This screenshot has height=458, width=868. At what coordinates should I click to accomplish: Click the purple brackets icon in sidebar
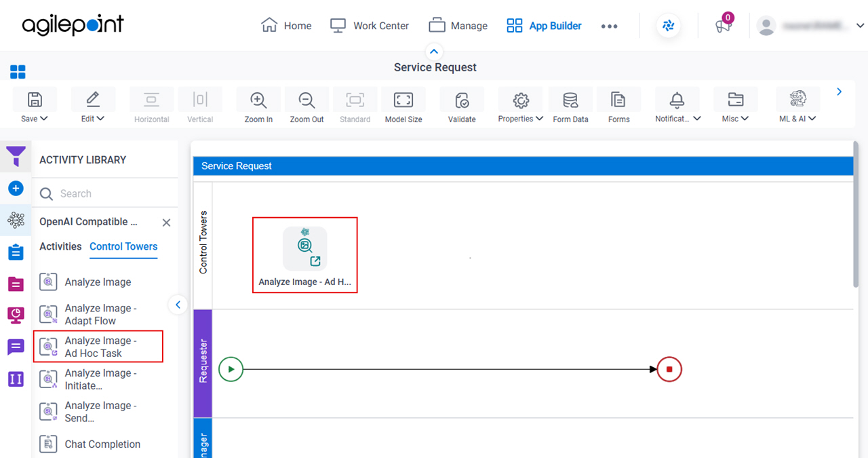16,379
